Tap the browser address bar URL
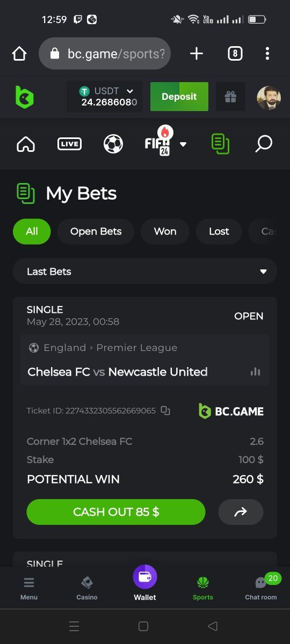Screen dimensions: 290x644 (x=105, y=54)
